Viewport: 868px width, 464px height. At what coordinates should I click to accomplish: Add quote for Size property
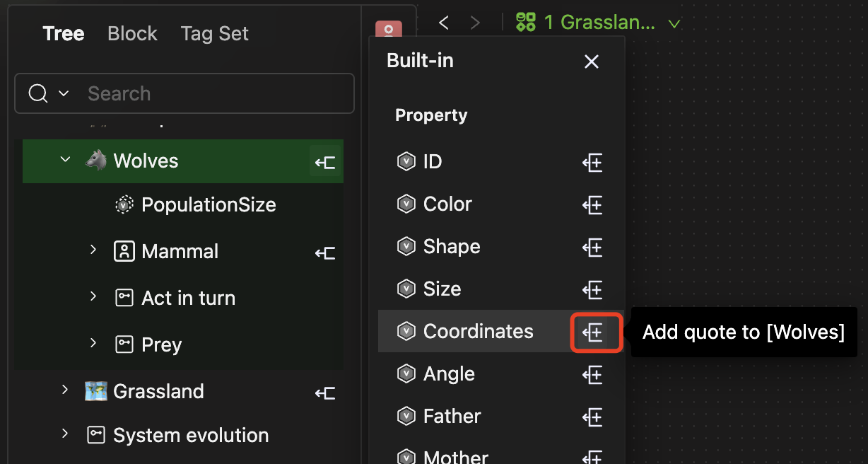[592, 289]
